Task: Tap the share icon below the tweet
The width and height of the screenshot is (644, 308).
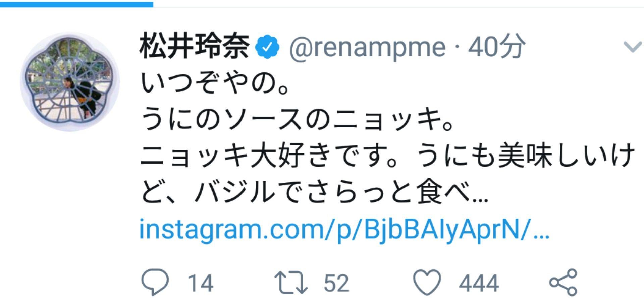Action: [x=563, y=282]
